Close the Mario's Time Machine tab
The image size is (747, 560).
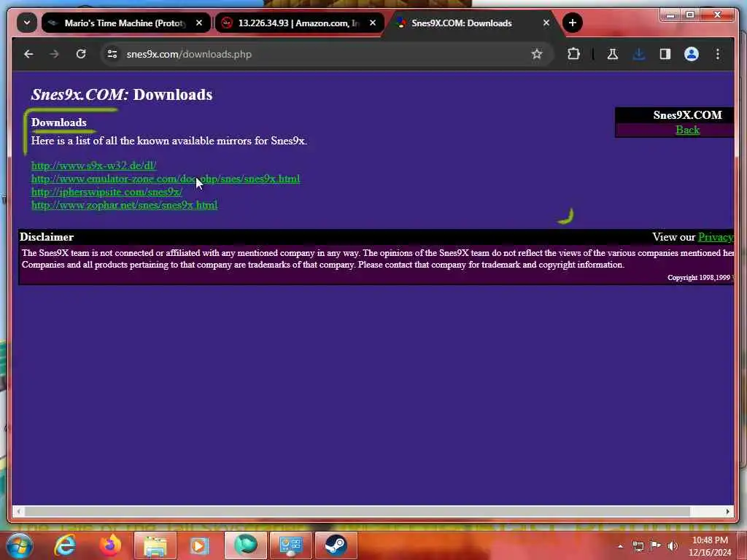point(199,23)
